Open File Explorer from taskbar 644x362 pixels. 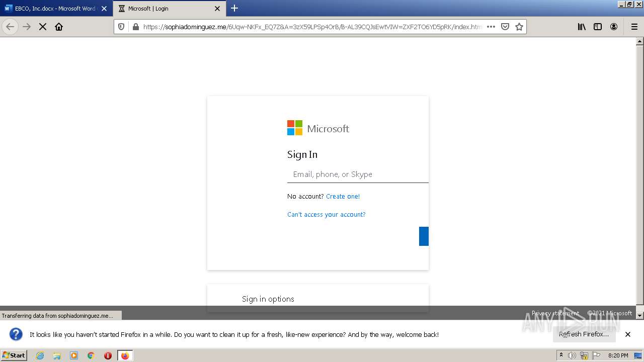pos(57,355)
